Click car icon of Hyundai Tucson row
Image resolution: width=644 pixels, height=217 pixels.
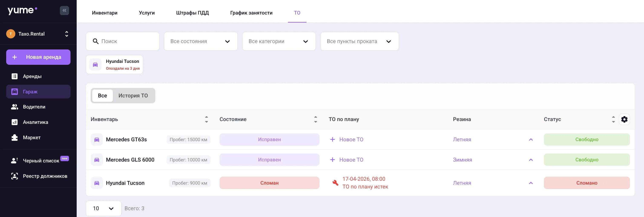97,183
